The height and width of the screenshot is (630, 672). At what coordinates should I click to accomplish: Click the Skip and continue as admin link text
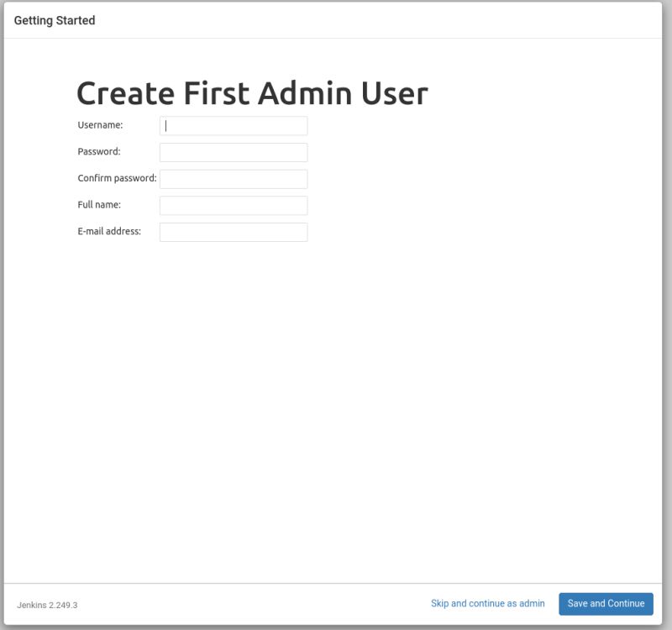[x=487, y=603]
